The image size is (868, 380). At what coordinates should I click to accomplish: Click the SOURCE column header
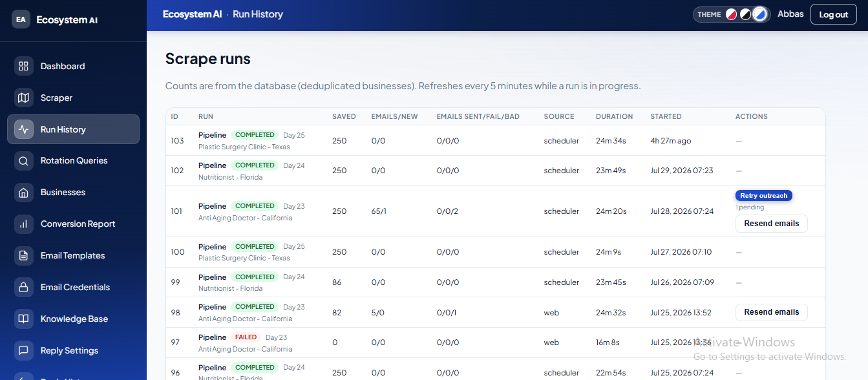coord(559,116)
